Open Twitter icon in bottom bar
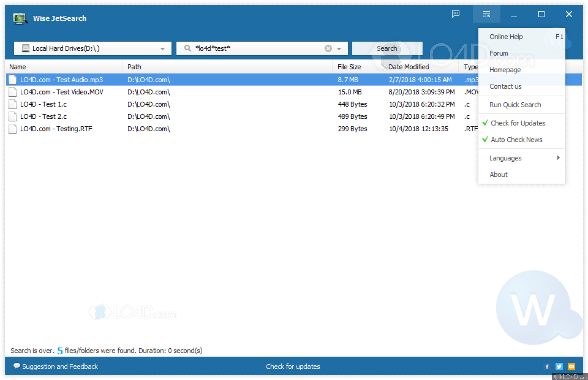588x380 pixels. (x=559, y=367)
